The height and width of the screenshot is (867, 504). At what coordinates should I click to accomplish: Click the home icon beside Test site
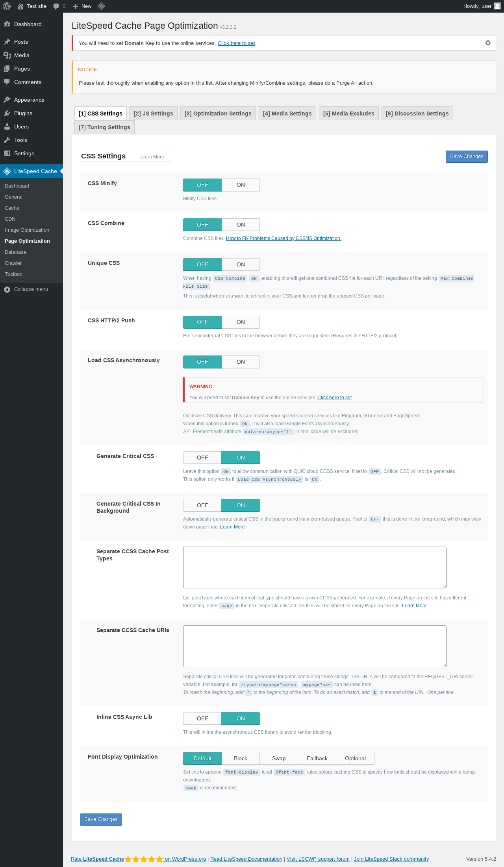click(20, 6)
